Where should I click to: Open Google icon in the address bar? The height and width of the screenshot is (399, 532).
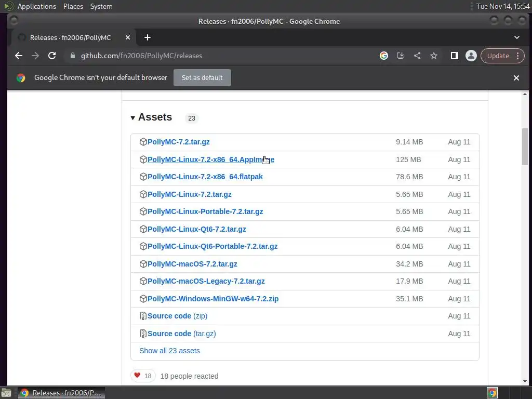384,56
